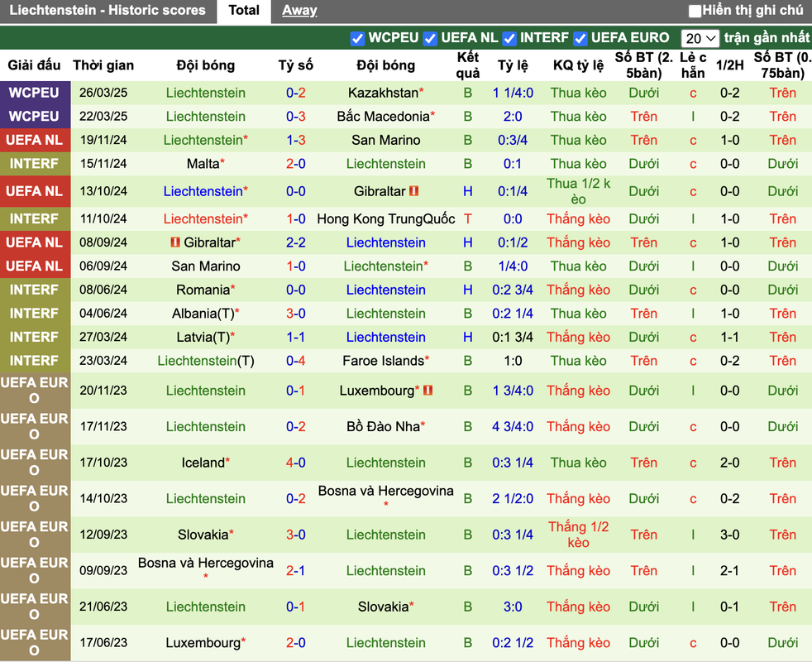Open Albania(T) team link
Image resolution: width=812 pixels, height=662 pixels.
click(203, 314)
